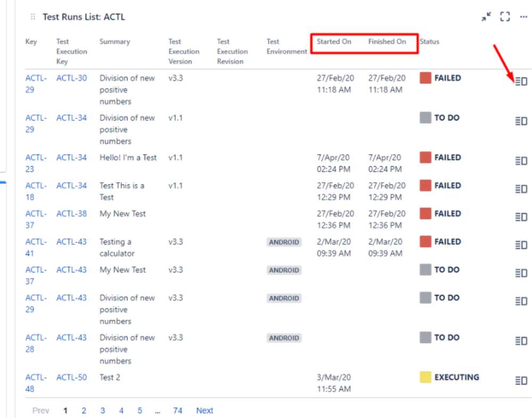
Task: Click FAILED status in ACTL-38 row
Action: tap(447, 214)
